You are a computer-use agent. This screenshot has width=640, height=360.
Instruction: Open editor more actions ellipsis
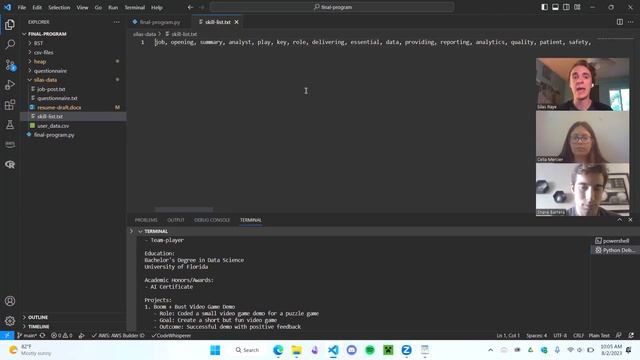click(x=631, y=22)
